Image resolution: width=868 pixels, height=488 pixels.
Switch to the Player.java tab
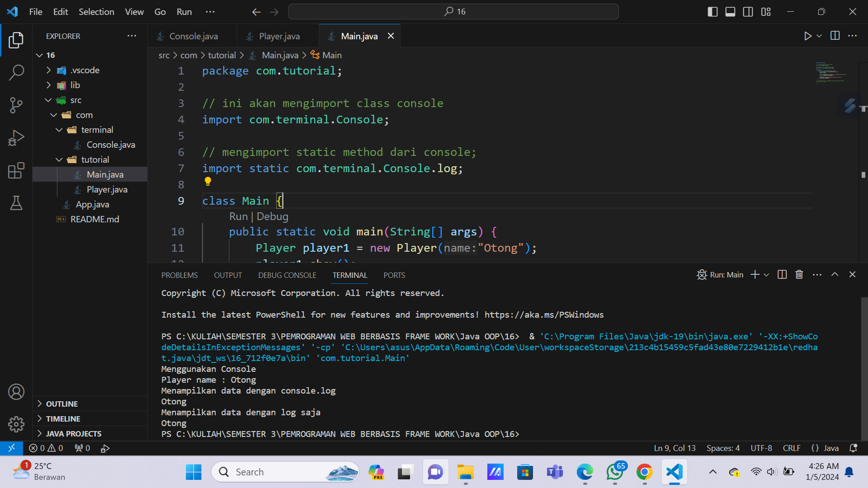[279, 36]
